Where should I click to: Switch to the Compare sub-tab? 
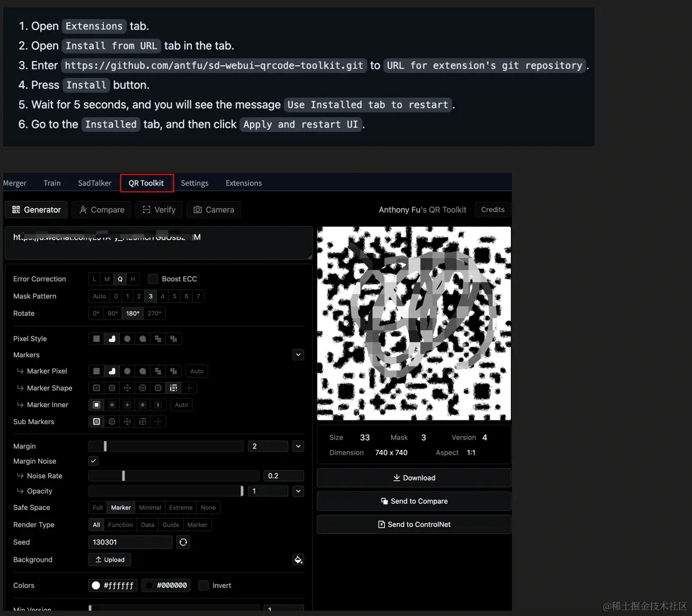click(x=102, y=210)
